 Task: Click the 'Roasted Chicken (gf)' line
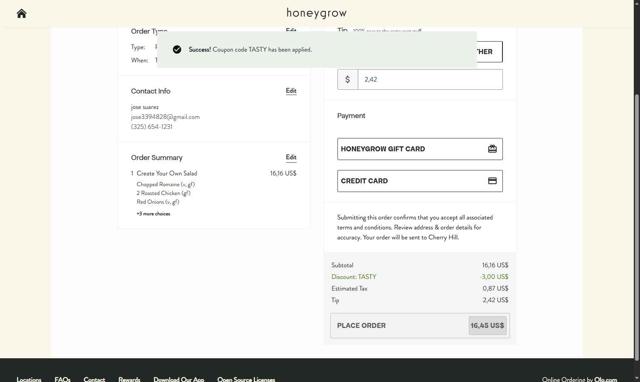163,193
